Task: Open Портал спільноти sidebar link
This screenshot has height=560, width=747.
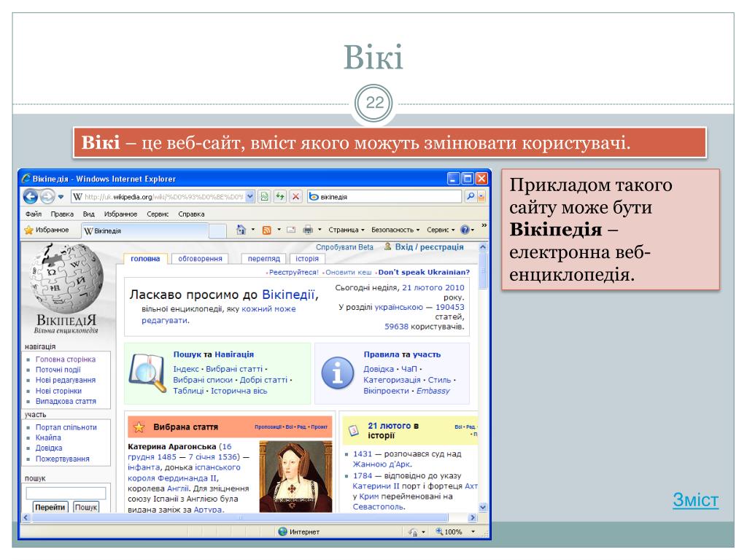Action: (x=66, y=427)
